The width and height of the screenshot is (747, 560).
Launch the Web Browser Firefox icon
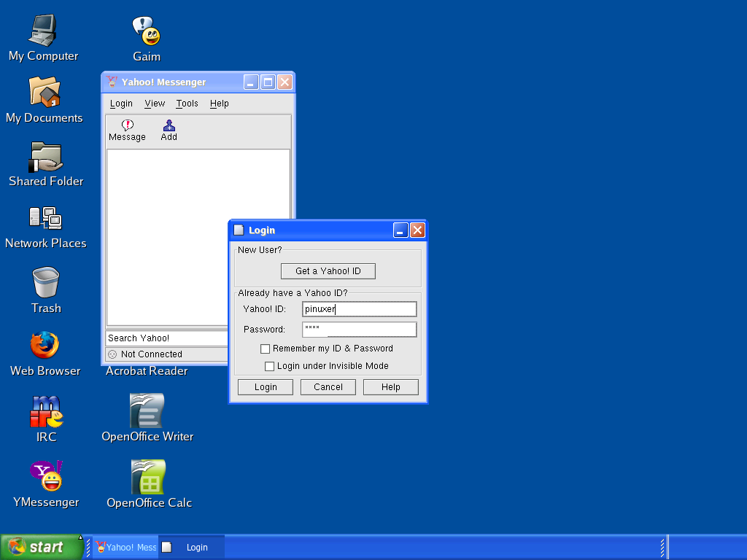[x=44, y=345]
